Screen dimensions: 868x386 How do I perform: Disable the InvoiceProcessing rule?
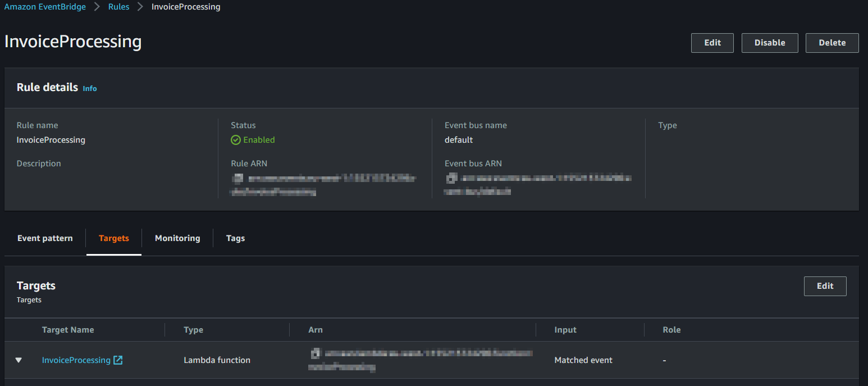click(770, 43)
